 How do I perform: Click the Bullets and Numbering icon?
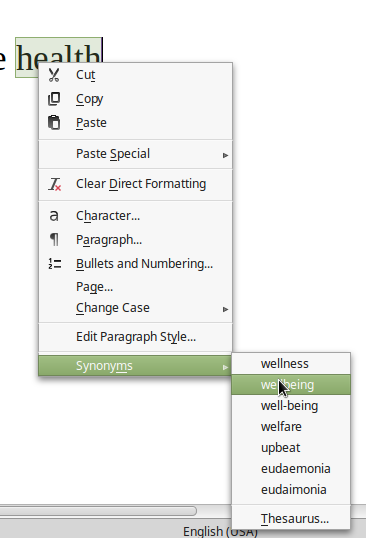pyautogui.click(x=55, y=264)
